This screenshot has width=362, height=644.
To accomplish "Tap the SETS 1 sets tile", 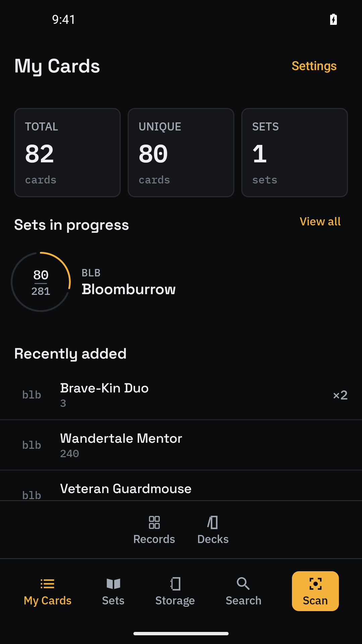I will pyautogui.click(x=295, y=153).
